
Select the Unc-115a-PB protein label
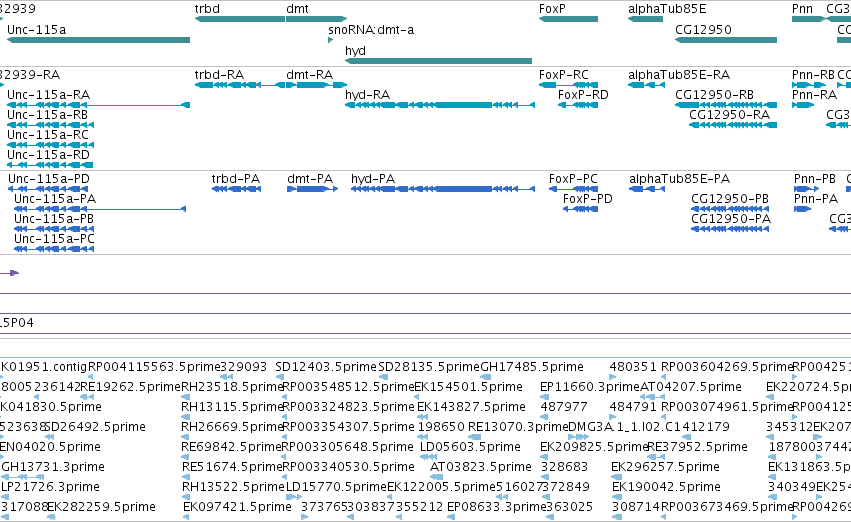(x=54, y=219)
